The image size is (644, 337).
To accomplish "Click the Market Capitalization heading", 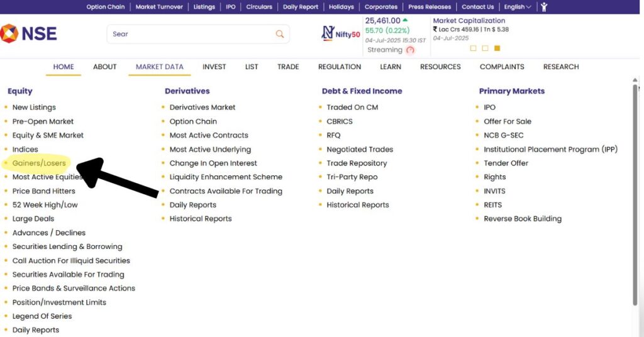I will pos(469,21).
